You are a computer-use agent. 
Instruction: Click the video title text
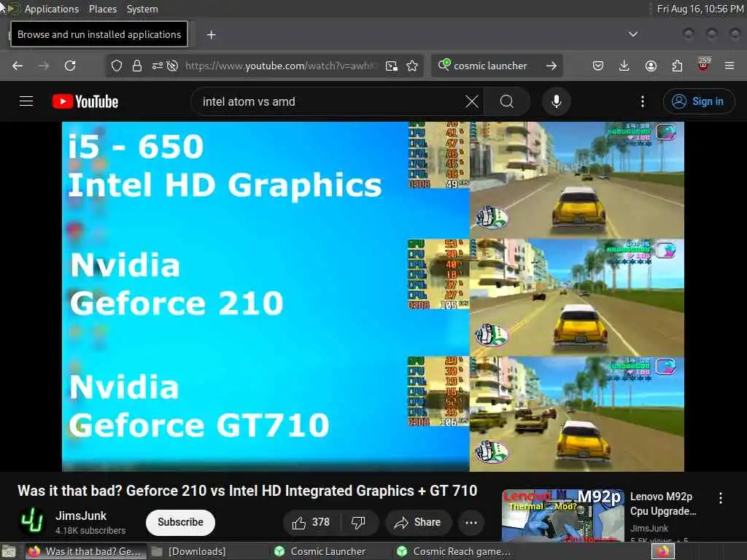[x=247, y=491]
